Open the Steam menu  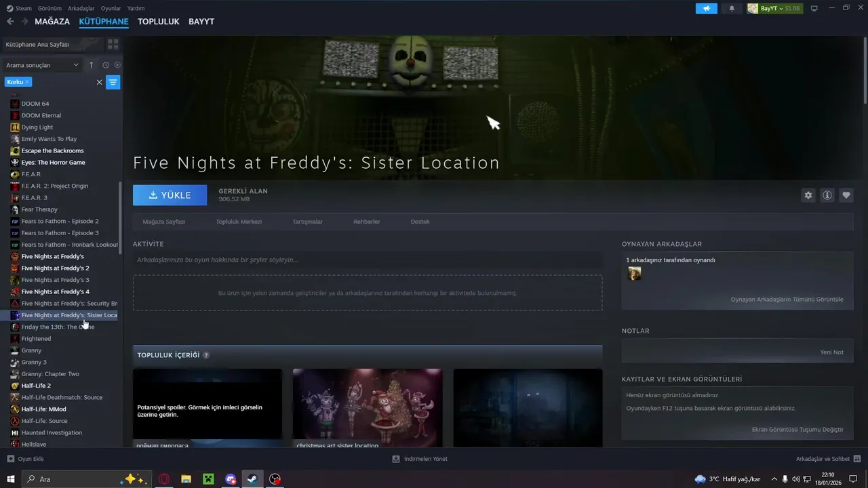point(20,8)
